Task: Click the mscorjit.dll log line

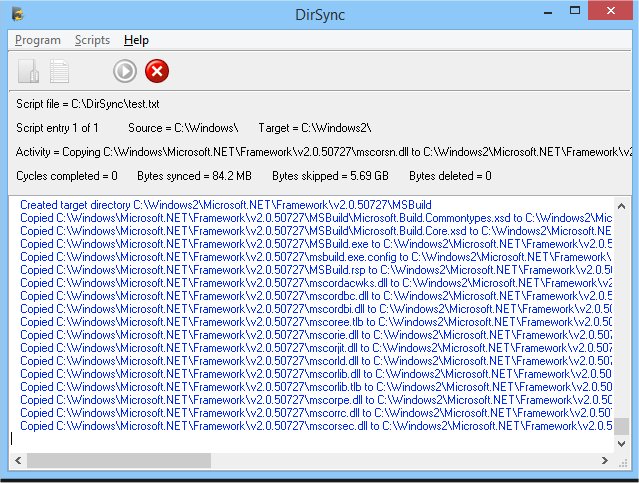Action: click(316, 348)
